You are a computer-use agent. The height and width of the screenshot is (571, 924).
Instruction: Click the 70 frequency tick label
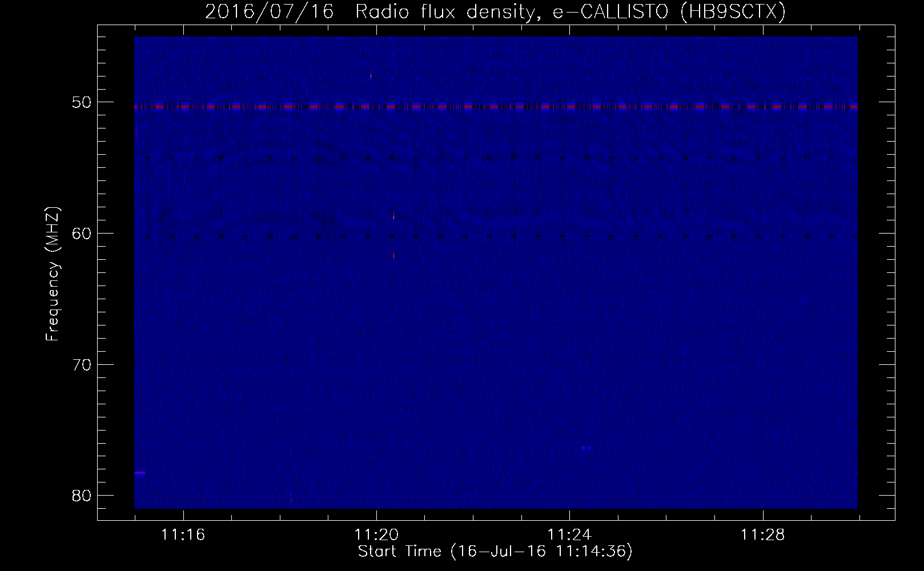pos(82,365)
